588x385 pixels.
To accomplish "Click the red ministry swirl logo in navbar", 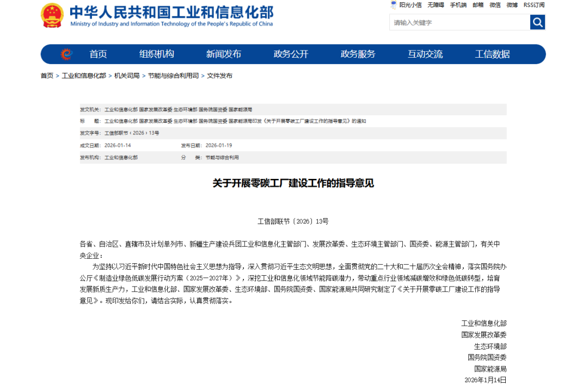I will click(x=66, y=54).
